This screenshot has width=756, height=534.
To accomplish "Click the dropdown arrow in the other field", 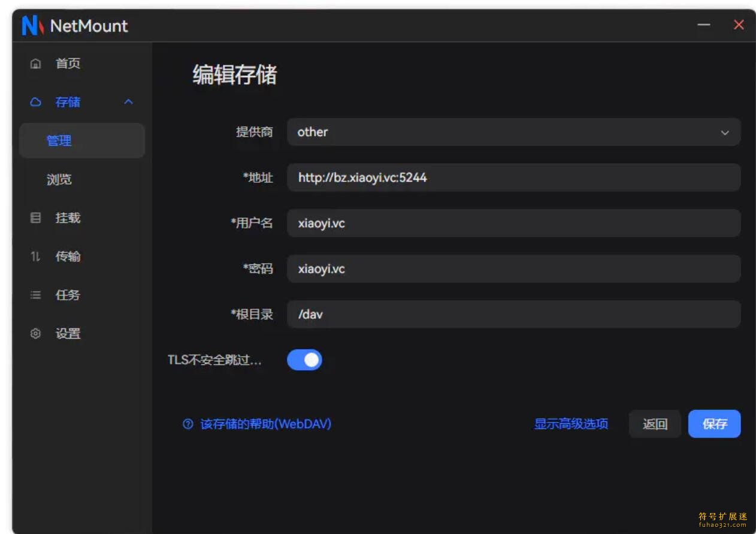I will (x=725, y=132).
